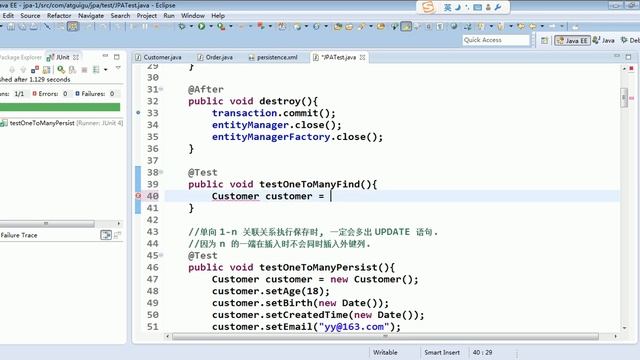Open JUnit history dropdown arrow

[105, 70]
